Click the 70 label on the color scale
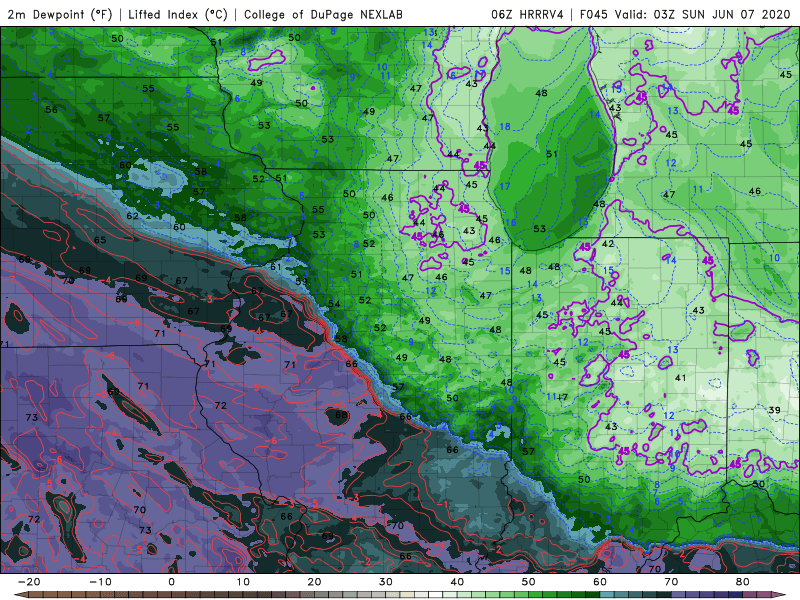800x600 pixels. coord(671,582)
